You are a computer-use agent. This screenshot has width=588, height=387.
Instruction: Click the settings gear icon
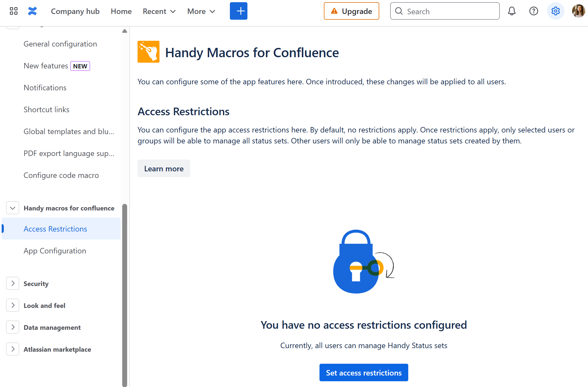pyautogui.click(x=555, y=11)
